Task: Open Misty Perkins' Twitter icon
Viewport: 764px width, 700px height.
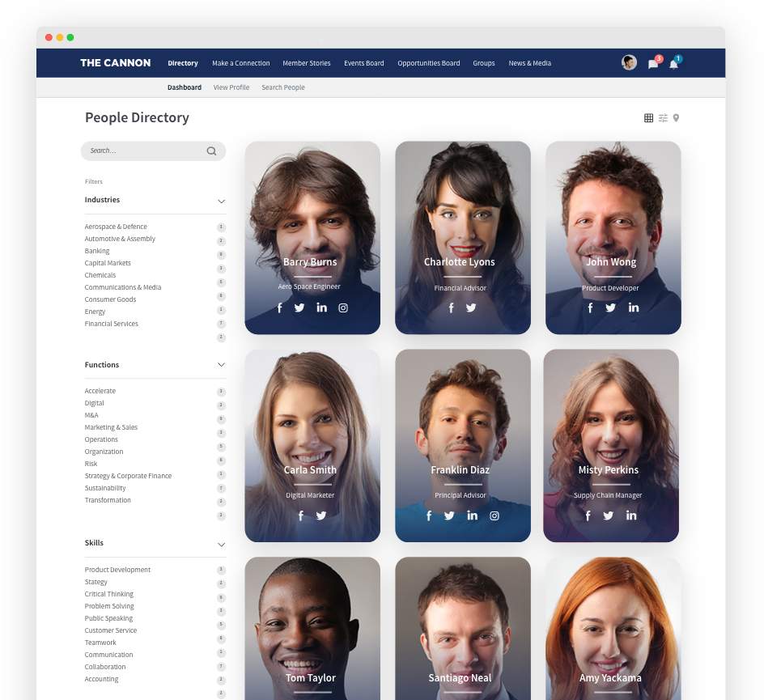Action: point(608,515)
